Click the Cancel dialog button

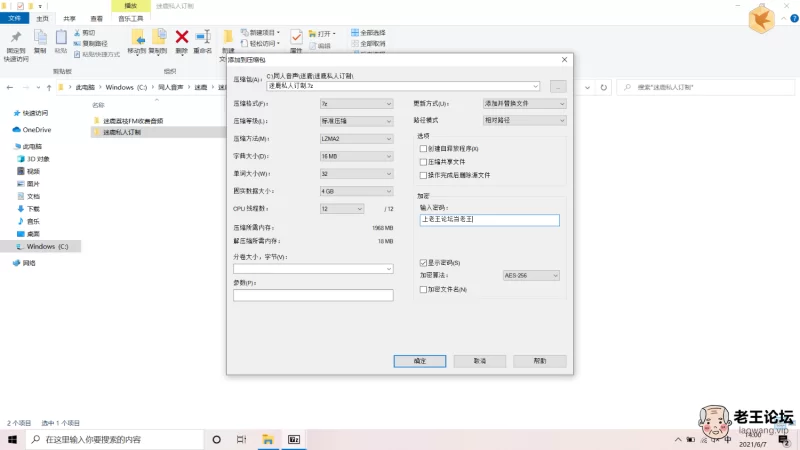point(480,361)
